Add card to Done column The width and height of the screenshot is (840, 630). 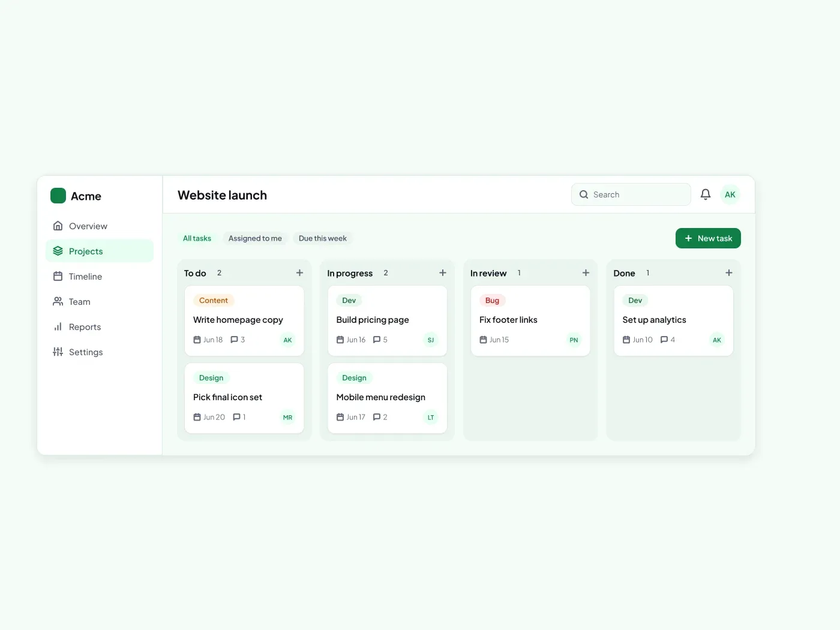pos(729,272)
